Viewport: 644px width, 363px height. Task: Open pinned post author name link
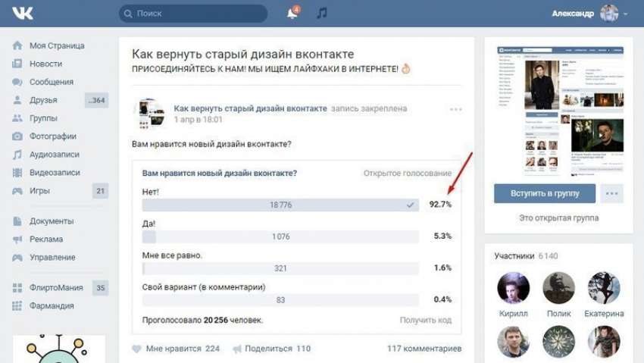[x=250, y=108]
